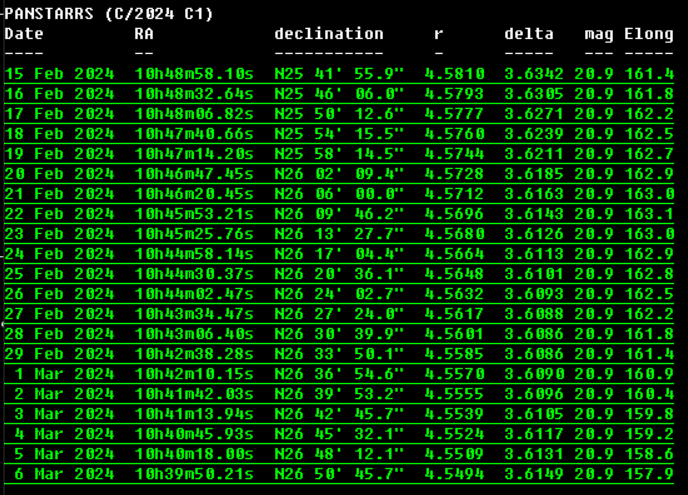Click RA value 10h48m58.10s
Viewport: 688px width, 495px height.
[194, 74]
